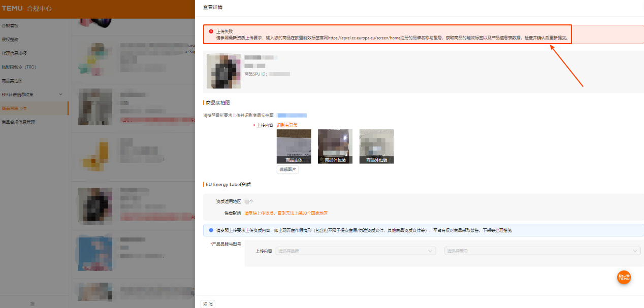Navigate to 商品实拍图 in the sidebar
Screen dimensions: 644x308
coord(12,81)
